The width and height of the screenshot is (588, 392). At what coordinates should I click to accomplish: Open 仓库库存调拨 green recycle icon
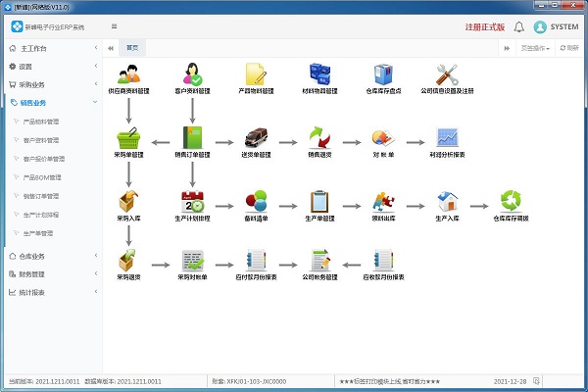[x=510, y=202]
